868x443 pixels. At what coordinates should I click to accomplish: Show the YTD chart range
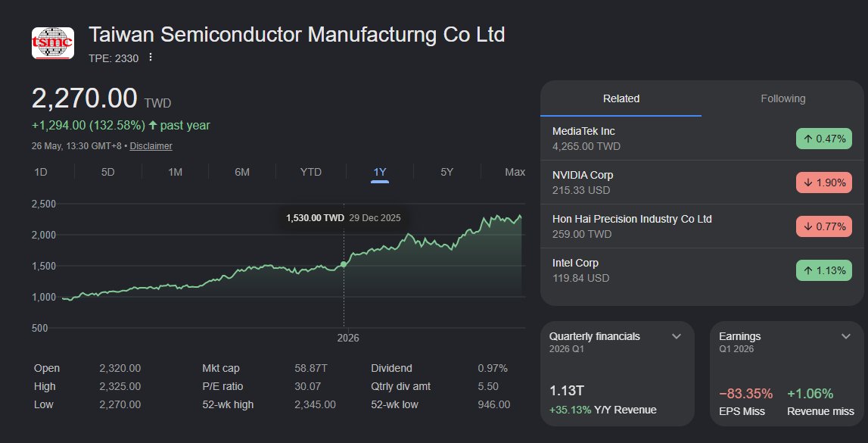tap(310, 172)
